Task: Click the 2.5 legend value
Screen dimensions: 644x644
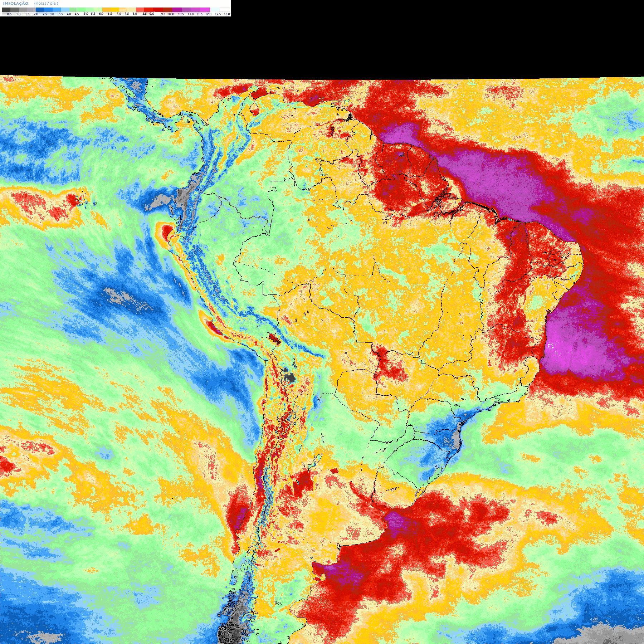Action: 45,14
